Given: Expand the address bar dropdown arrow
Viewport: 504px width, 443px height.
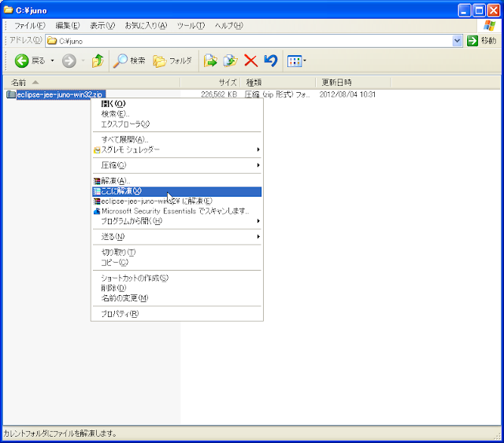Looking at the screenshot, I should [x=457, y=41].
